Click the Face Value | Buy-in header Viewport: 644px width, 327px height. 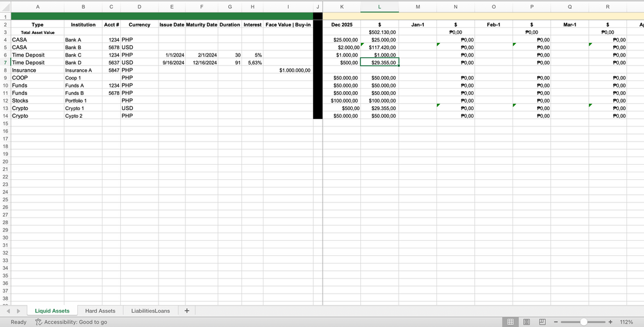(x=288, y=25)
